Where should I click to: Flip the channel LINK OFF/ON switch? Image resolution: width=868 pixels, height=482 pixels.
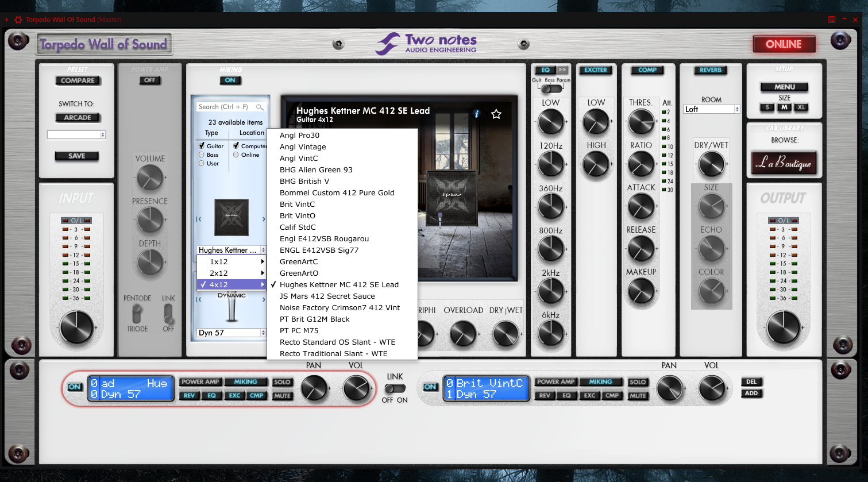395,388
